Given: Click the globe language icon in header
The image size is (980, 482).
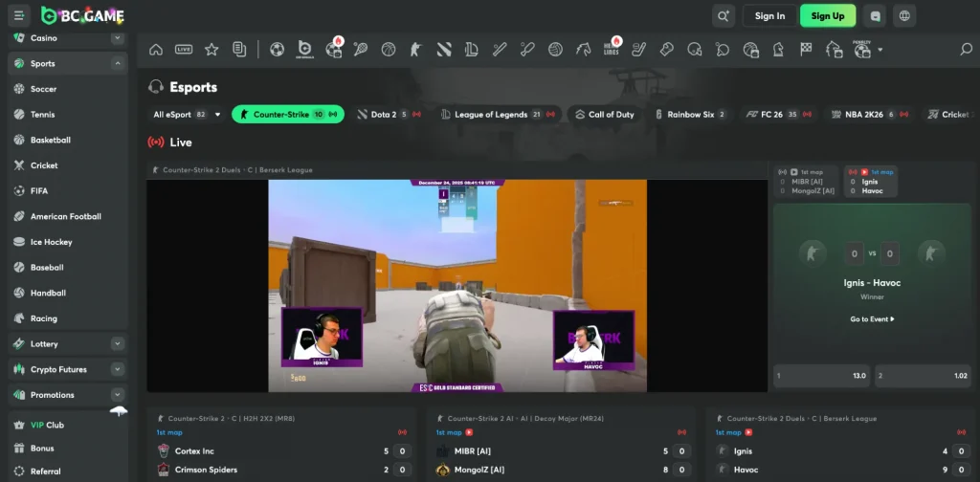Looking at the screenshot, I should (905, 15).
